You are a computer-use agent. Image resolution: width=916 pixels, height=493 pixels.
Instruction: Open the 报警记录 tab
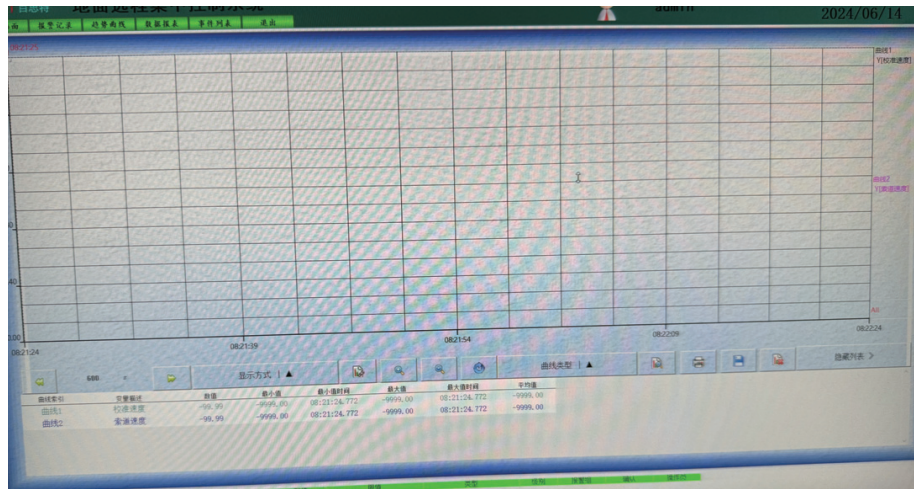(55, 25)
